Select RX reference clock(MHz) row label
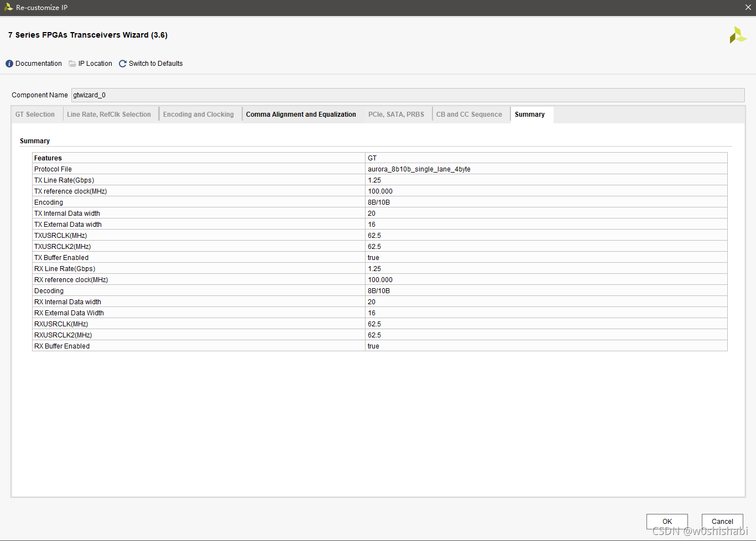 click(71, 280)
